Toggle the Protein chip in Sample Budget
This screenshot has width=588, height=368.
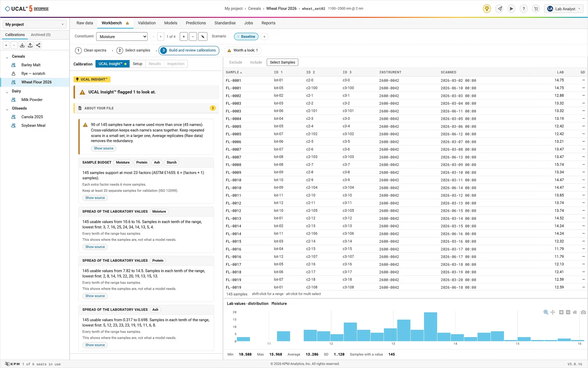pos(142,163)
